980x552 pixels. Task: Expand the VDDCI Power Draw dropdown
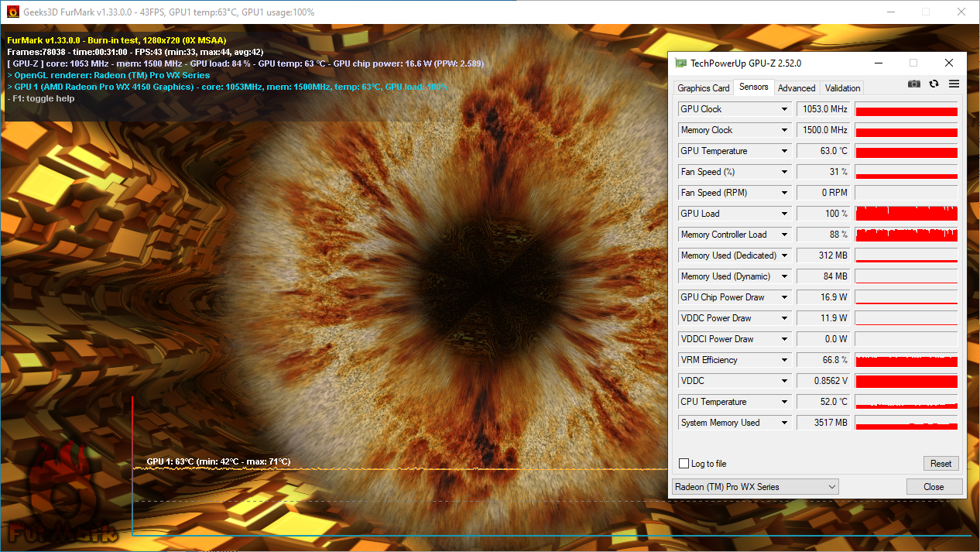tap(784, 339)
